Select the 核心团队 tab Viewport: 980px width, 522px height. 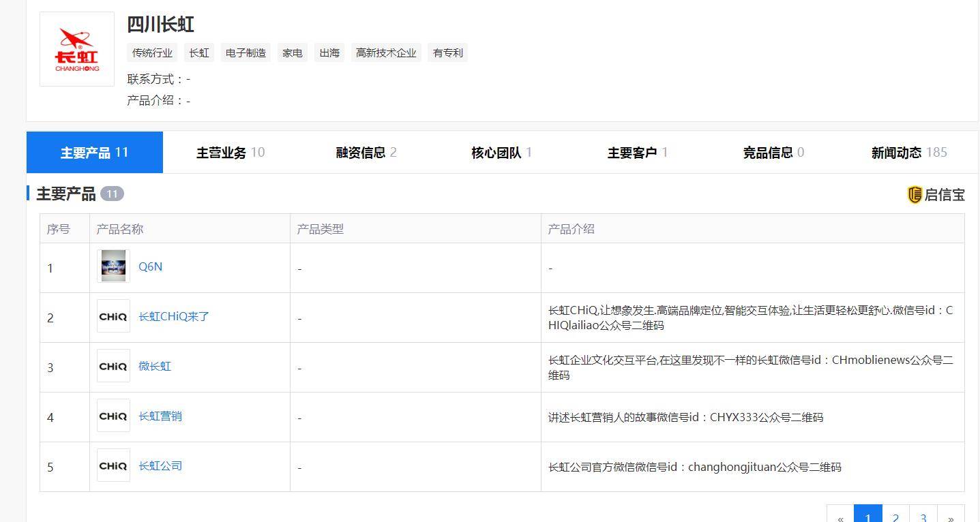pyautogui.click(x=494, y=152)
